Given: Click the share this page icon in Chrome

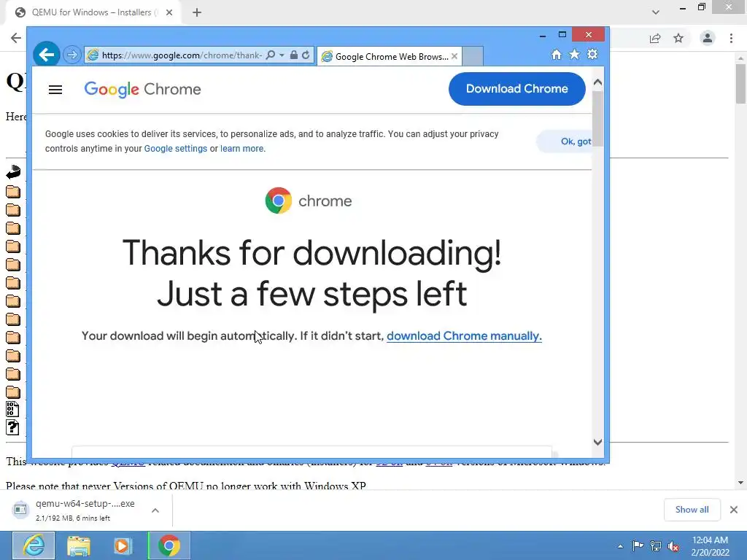Looking at the screenshot, I should pos(655,38).
